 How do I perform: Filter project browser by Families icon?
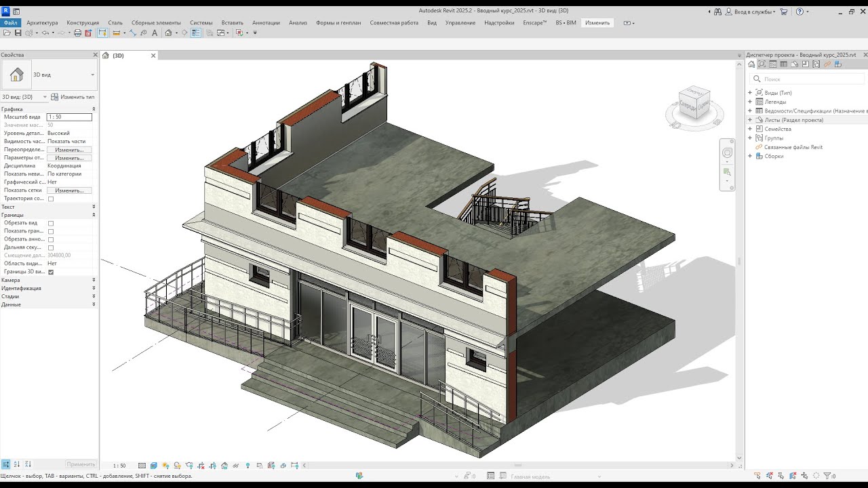(806, 64)
